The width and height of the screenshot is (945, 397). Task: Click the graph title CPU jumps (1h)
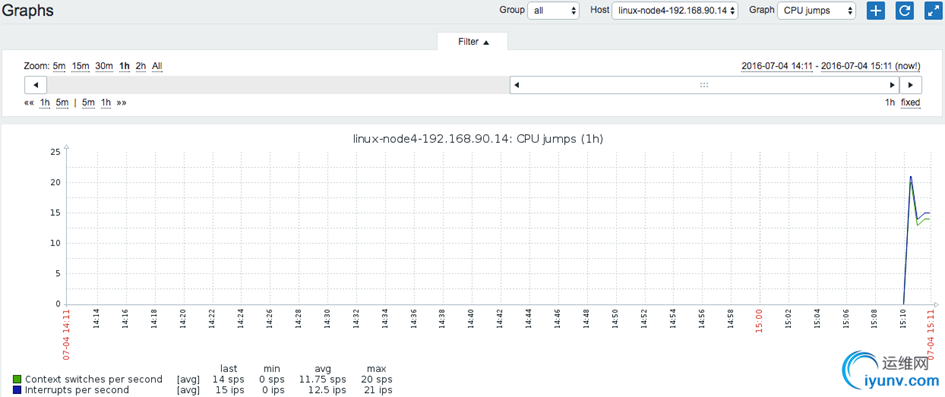click(x=478, y=139)
